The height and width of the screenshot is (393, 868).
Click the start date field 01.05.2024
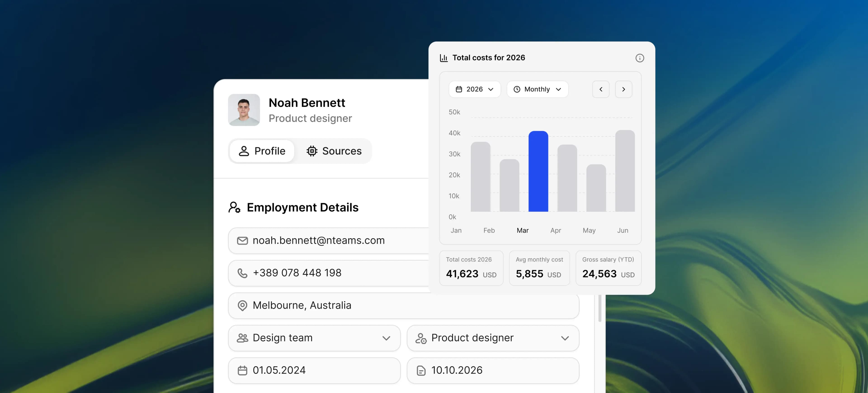point(314,370)
